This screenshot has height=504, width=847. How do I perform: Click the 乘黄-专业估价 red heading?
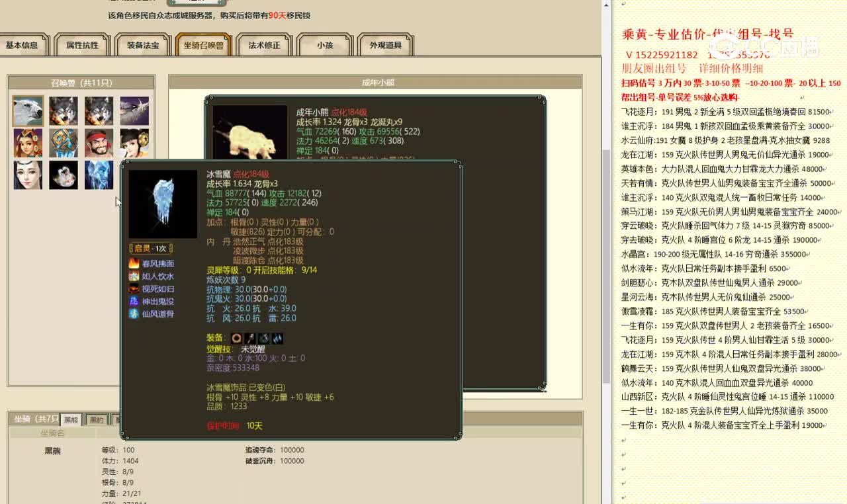pyautogui.click(x=708, y=34)
